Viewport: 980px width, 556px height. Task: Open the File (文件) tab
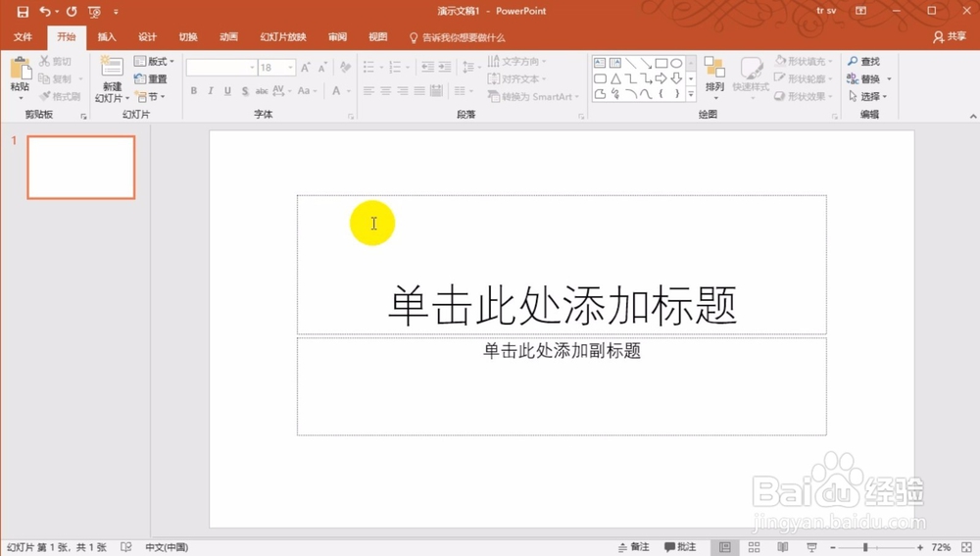(x=24, y=37)
